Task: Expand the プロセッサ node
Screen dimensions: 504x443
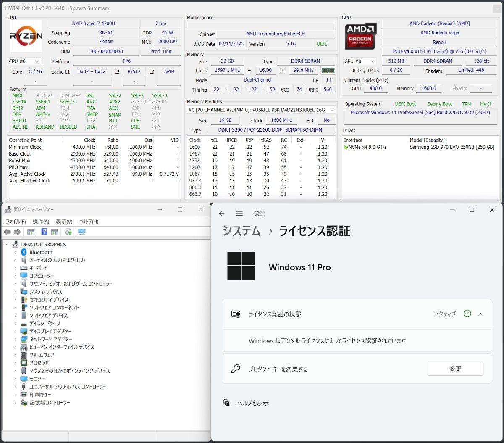Action: (16, 363)
